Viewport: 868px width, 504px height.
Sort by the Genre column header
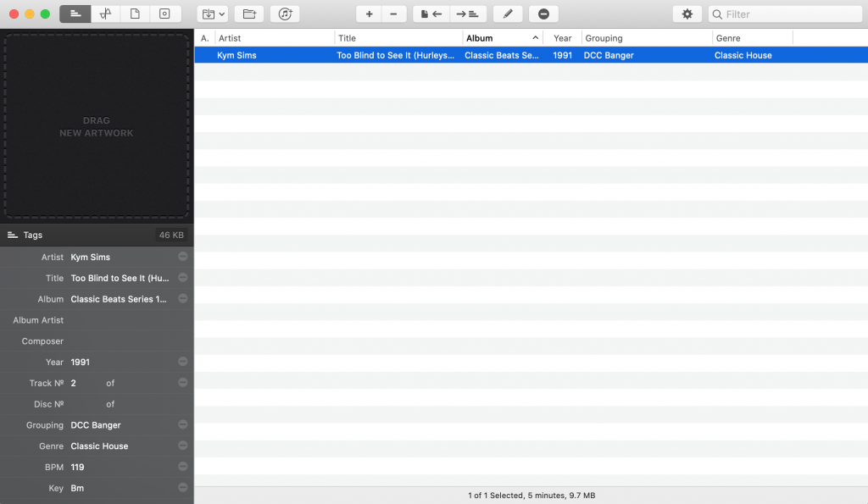click(753, 38)
